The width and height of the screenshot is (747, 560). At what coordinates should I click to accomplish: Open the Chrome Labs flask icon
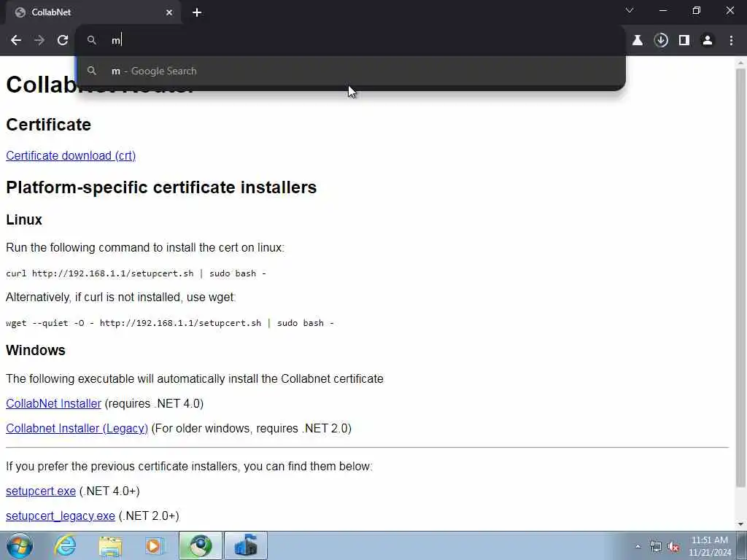pos(638,41)
